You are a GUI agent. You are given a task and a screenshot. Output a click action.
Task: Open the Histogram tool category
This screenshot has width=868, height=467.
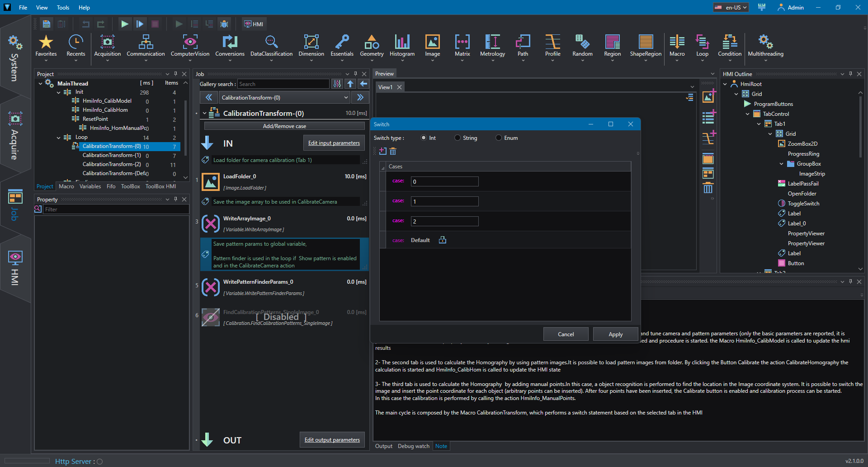[402, 46]
